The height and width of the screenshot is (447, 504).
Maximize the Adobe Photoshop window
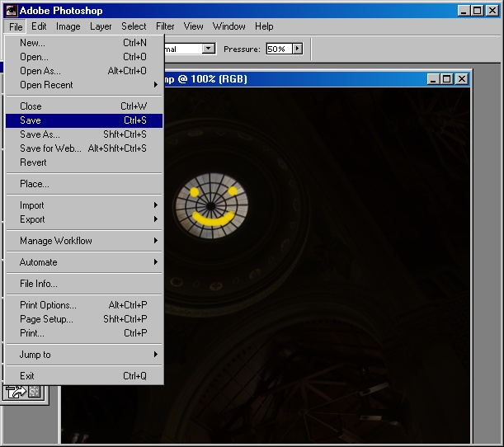click(478, 11)
